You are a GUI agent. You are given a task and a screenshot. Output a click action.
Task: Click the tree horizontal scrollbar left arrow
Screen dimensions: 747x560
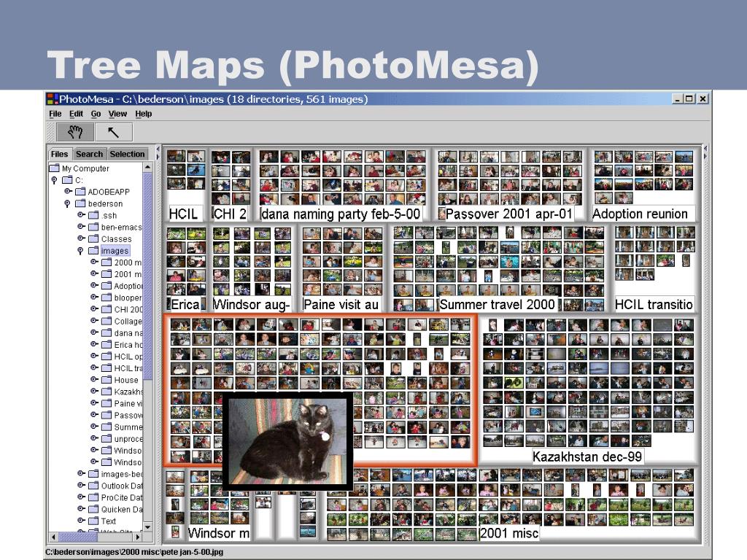pos(53,537)
